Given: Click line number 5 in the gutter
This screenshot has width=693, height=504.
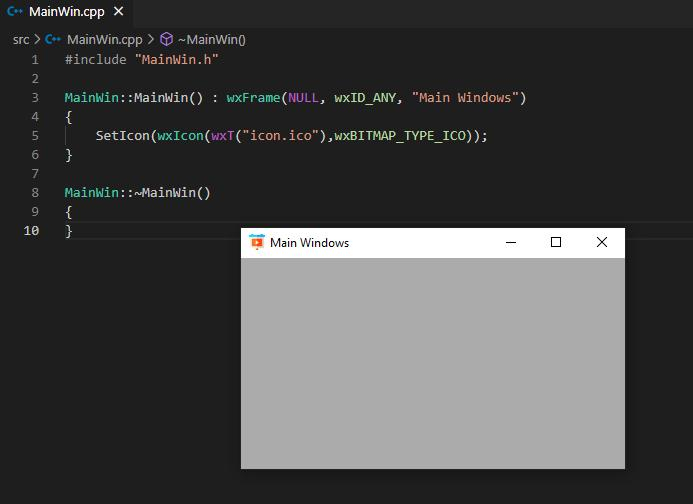Looking at the screenshot, I should click(x=35, y=135).
